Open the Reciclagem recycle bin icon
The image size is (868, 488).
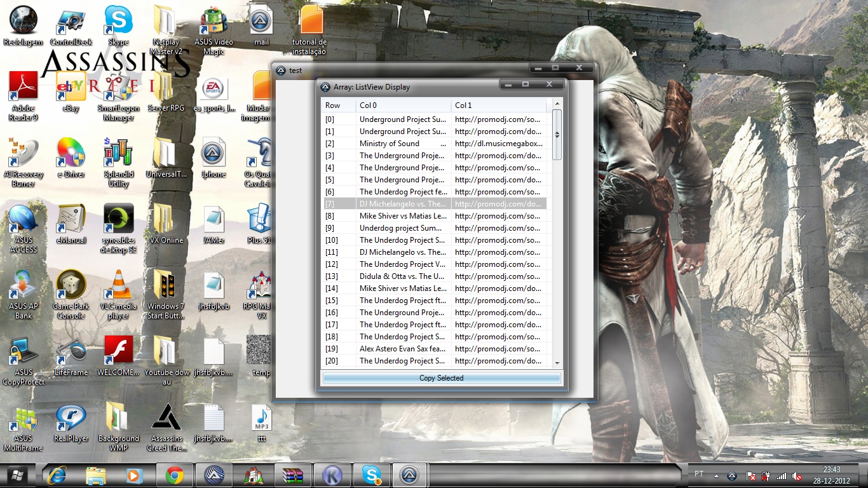(24, 25)
